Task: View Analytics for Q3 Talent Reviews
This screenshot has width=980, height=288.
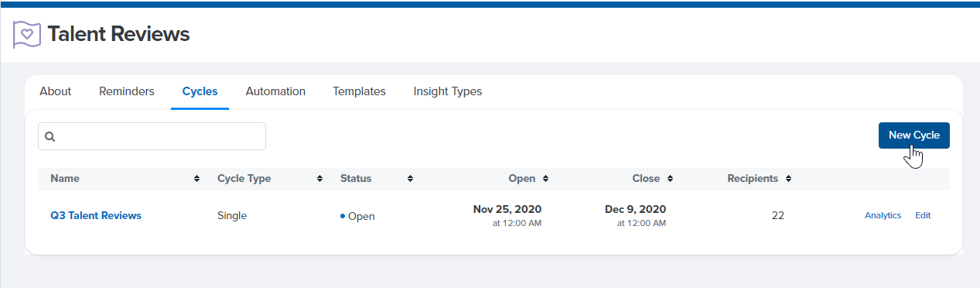Action: tap(883, 216)
